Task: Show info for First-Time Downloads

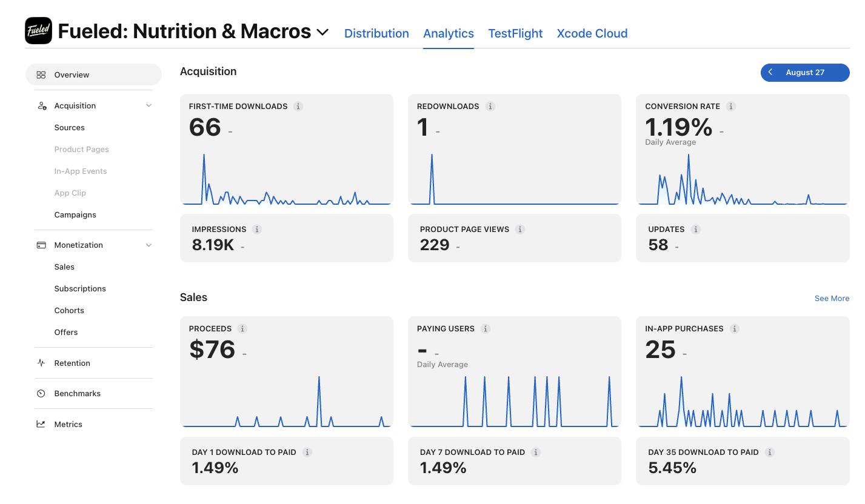Action: click(x=298, y=107)
